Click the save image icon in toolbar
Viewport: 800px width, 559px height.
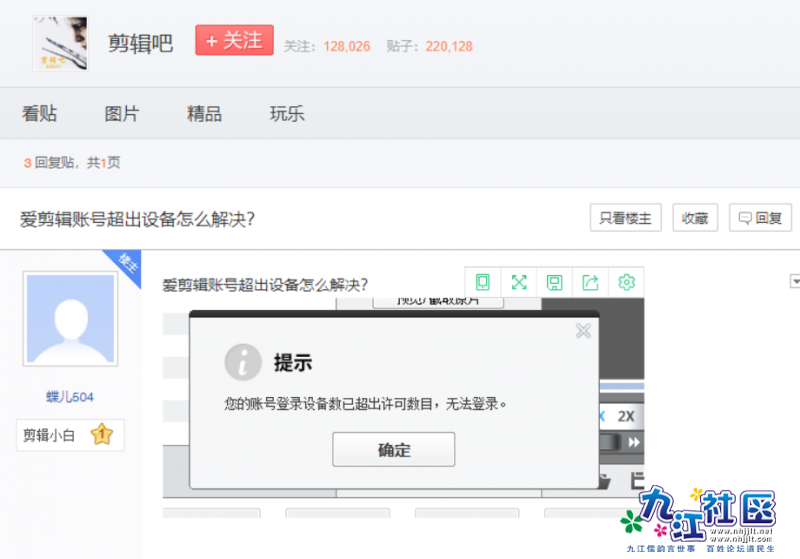pyautogui.click(x=555, y=282)
